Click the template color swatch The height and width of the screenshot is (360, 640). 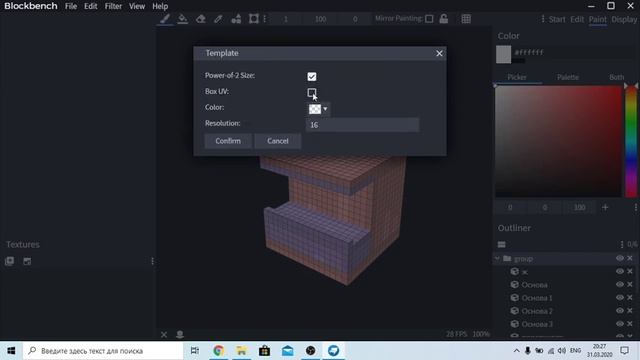click(315, 109)
